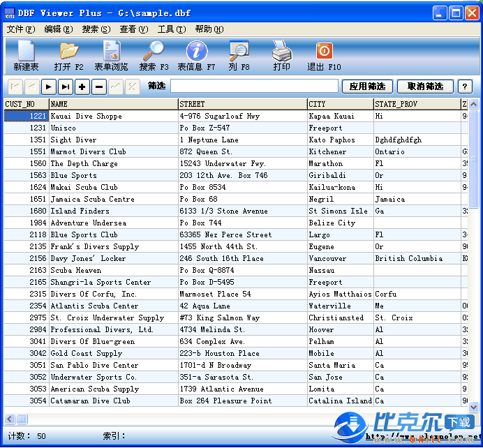The width and height of the screenshot is (483, 448).
Task: Click the Waterville city cell
Action: click(x=341, y=306)
